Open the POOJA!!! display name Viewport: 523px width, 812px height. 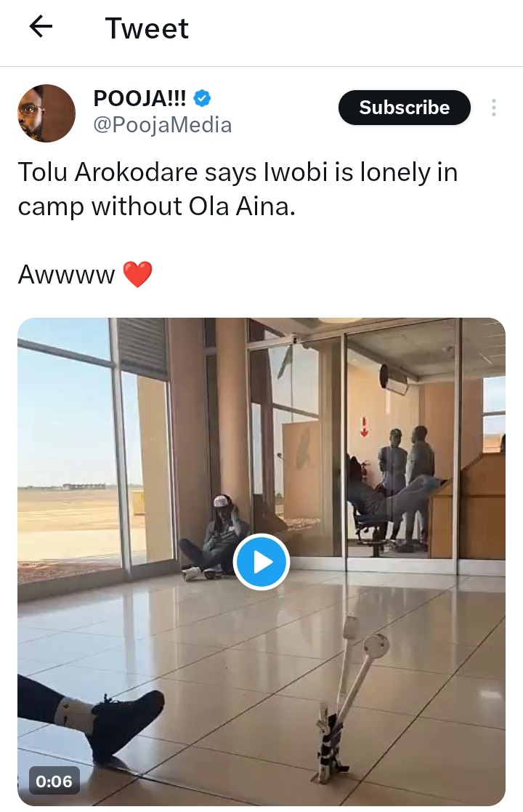(x=139, y=98)
